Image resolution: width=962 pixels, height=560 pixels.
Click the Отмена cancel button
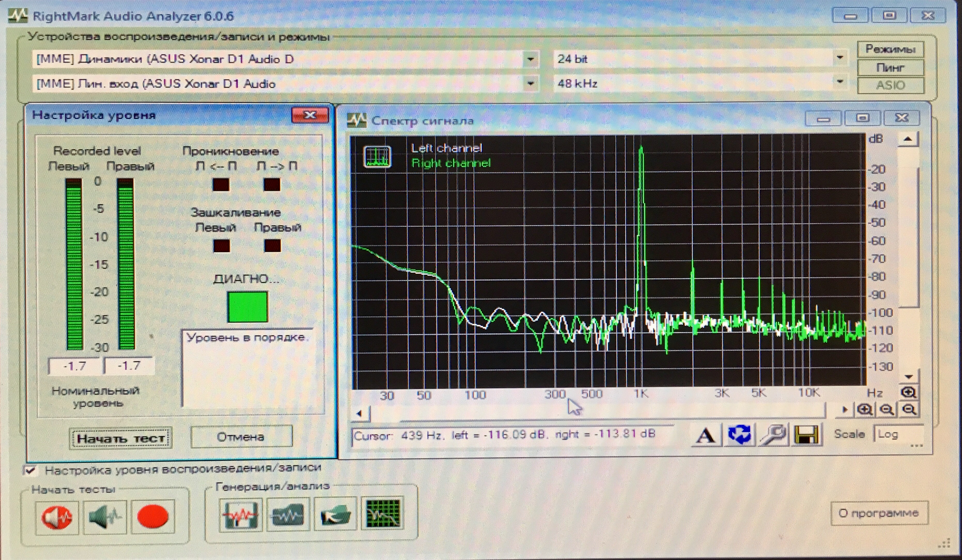(241, 437)
